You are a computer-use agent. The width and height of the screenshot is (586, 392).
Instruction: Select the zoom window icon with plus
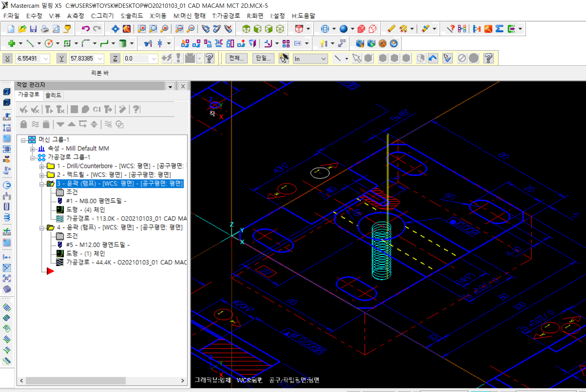click(x=142, y=29)
